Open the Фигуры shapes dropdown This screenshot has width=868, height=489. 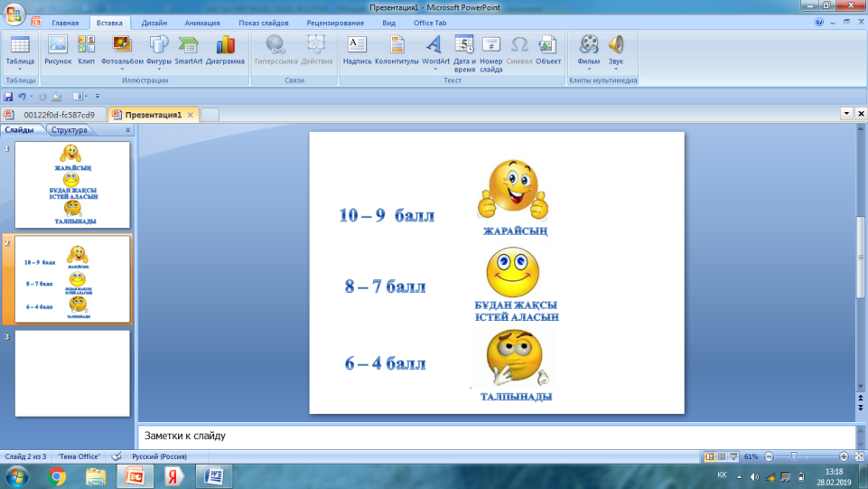click(x=158, y=52)
